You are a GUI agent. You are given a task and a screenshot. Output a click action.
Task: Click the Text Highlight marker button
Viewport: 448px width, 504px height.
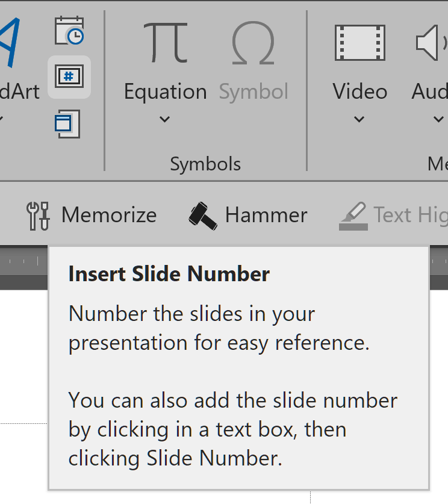pos(393,215)
